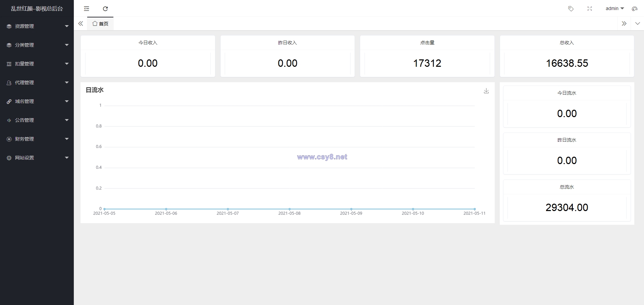Open the 代理管理 menu item
Screen dimensions: 644x305
tap(37, 83)
